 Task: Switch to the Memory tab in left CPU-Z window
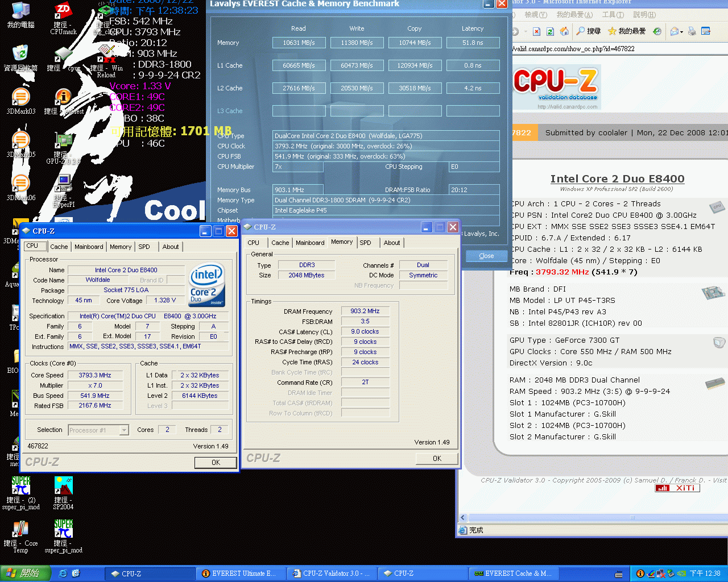pos(121,247)
